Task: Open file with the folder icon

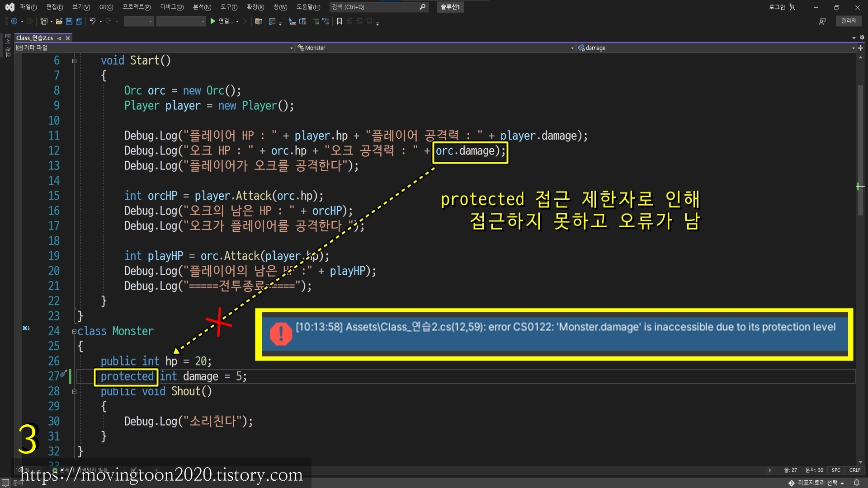Action: click(59, 21)
